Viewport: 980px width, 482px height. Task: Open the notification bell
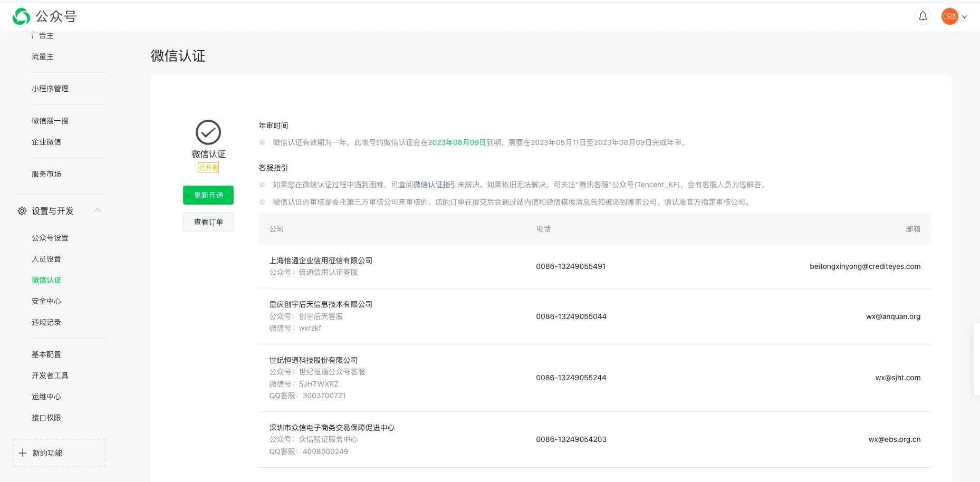point(923,16)
